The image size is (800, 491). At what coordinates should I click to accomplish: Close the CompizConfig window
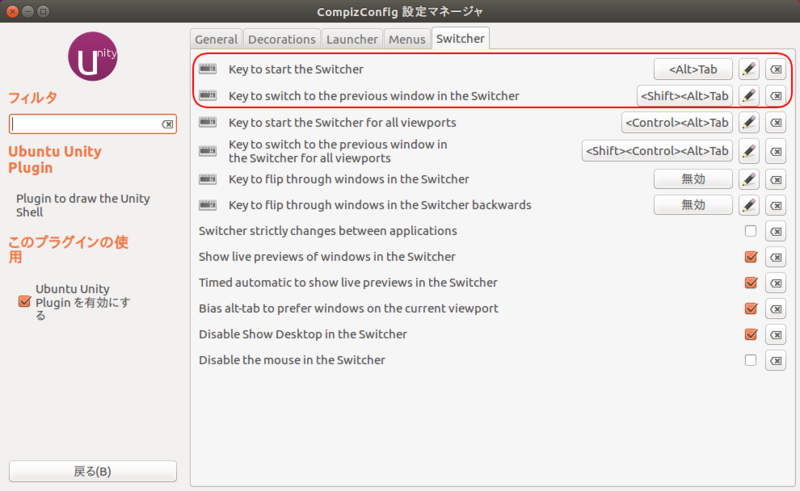pos(12,11)
